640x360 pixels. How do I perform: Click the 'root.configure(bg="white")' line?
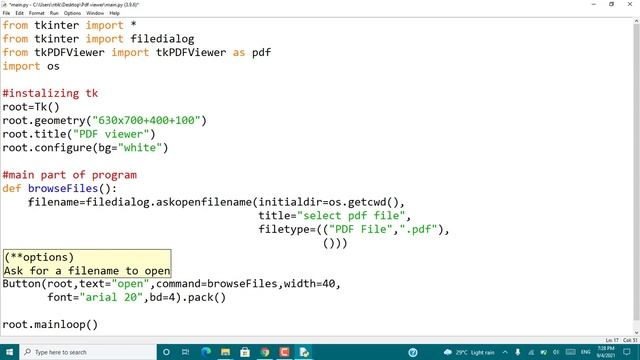click(x=85, y=148)
